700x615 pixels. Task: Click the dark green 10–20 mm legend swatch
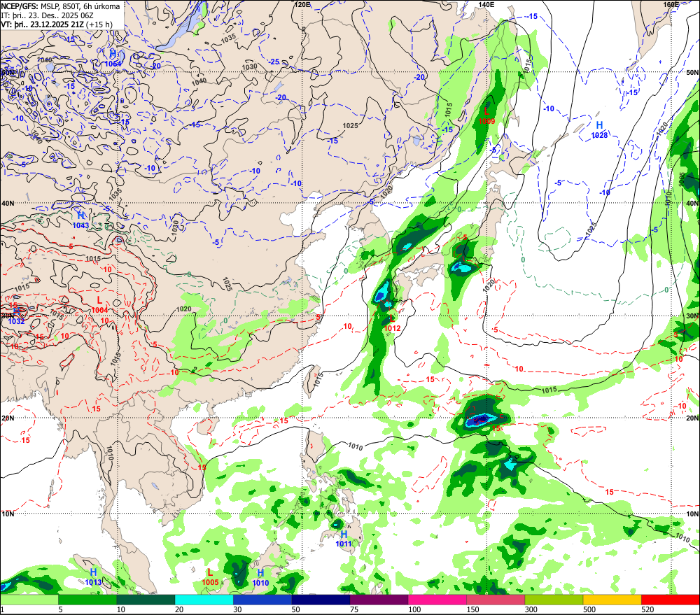click(x=146, y=600)
